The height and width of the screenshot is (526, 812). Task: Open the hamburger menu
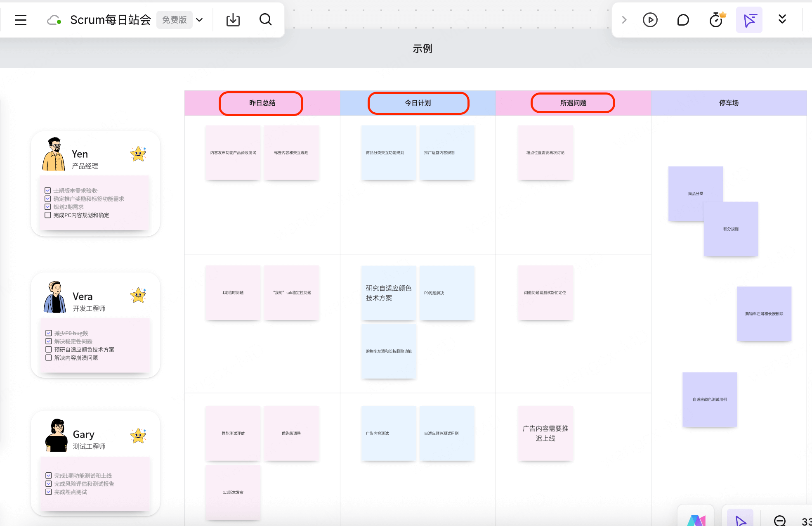(20, 19)
